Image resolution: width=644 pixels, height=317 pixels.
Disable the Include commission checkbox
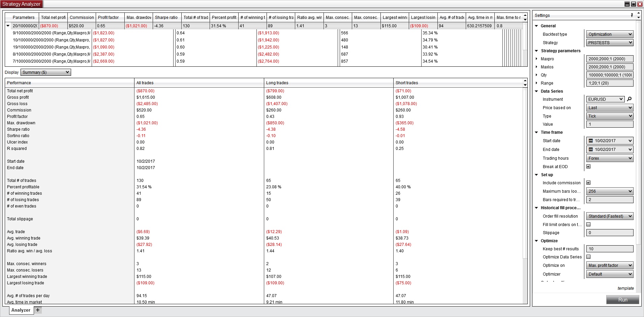pos(588,183)
